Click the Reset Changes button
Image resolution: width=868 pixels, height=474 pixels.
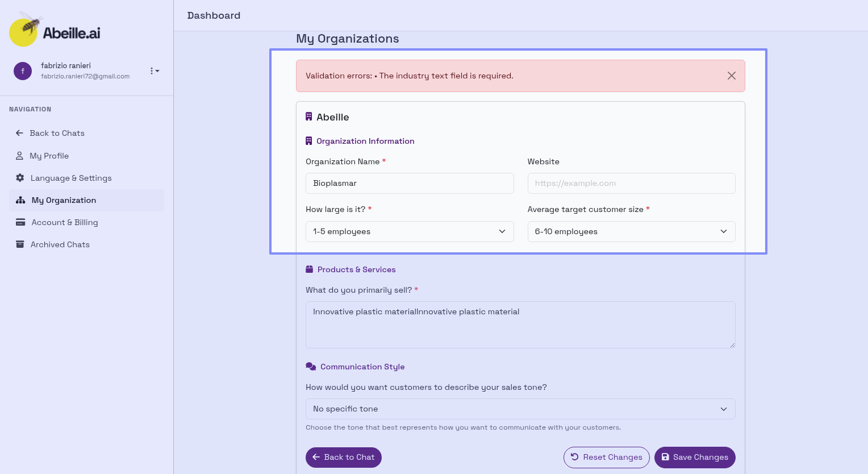[x=606, y=457]
